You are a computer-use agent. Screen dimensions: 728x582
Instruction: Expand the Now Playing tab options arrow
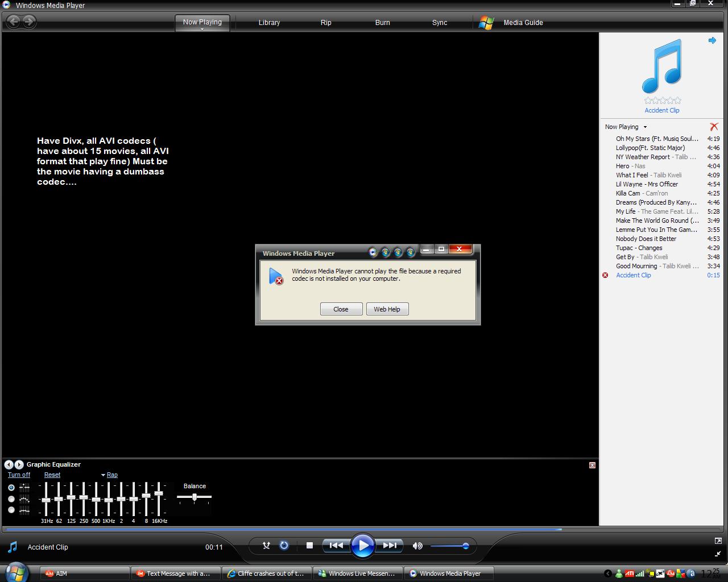pyautogui.click(x=202, y=29)
